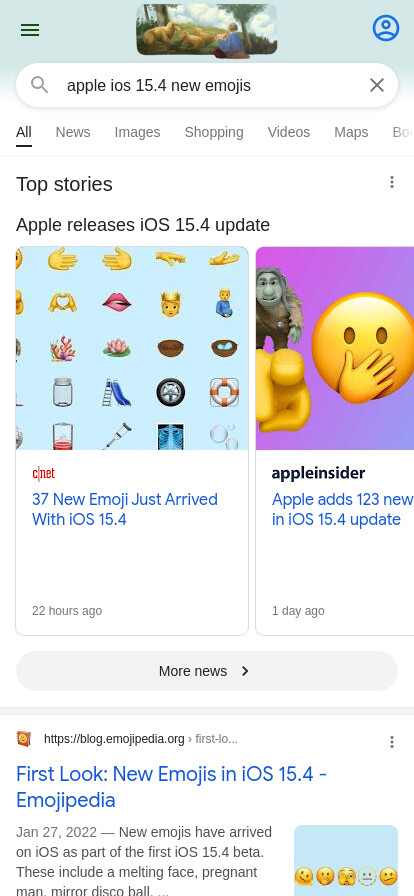This screenshot has width=414, height=896.
Task: Open the hamburger main menu
Action: coord(30,30)
